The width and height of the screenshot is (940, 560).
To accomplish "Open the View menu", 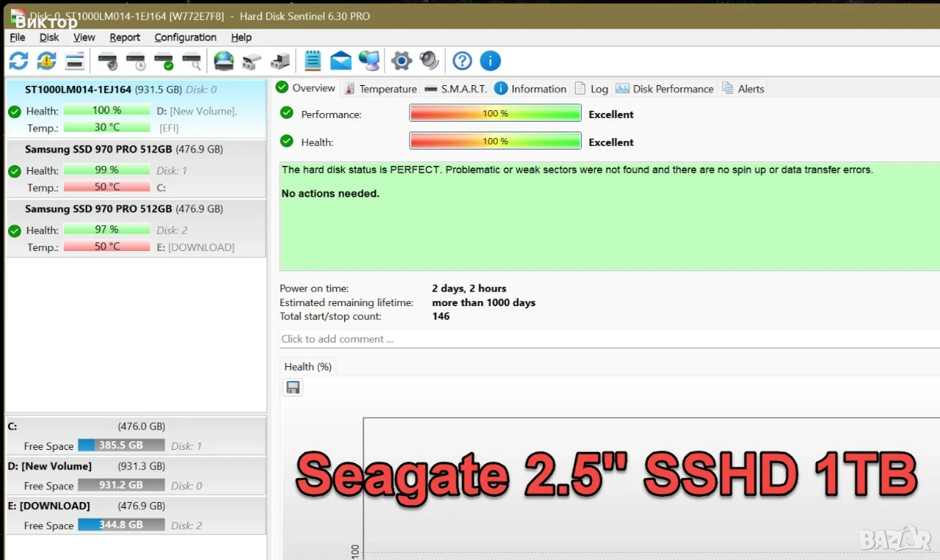I will coord(84,37).
